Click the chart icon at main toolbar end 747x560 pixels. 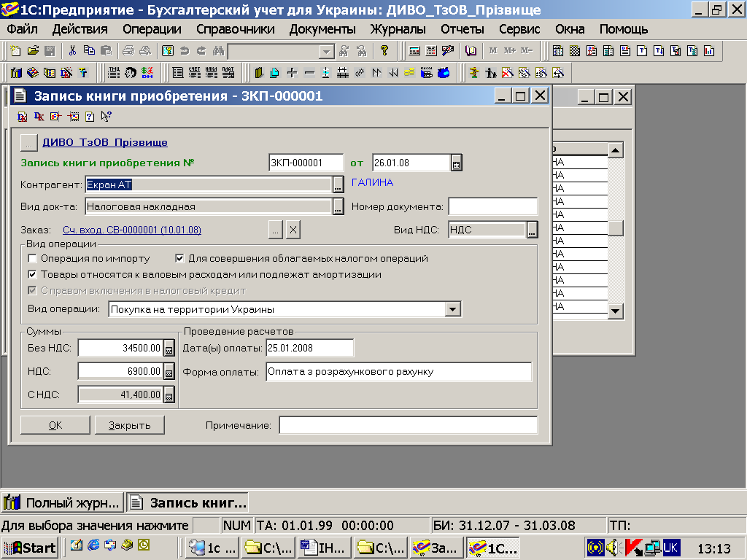(709, 50)
